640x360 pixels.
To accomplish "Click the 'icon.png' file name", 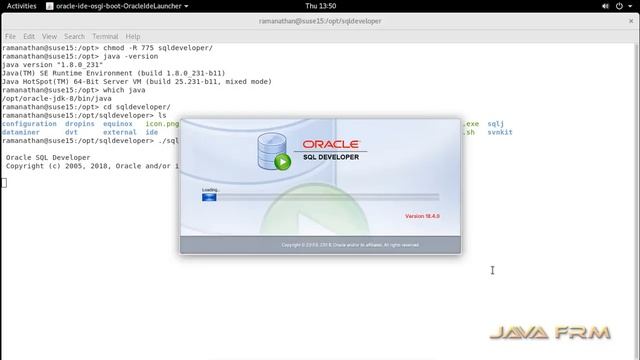I will [x=162, y=124].
